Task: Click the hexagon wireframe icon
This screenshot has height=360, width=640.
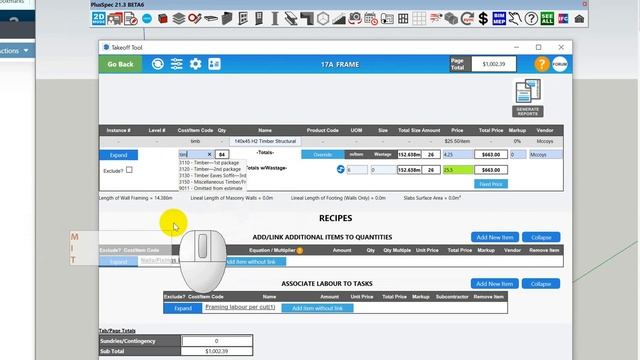Action: pyautogui.click(x=323, y=19)
